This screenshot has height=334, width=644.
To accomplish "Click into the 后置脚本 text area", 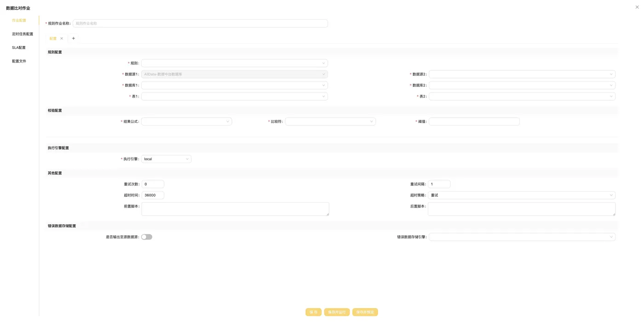I will [522, 209].
